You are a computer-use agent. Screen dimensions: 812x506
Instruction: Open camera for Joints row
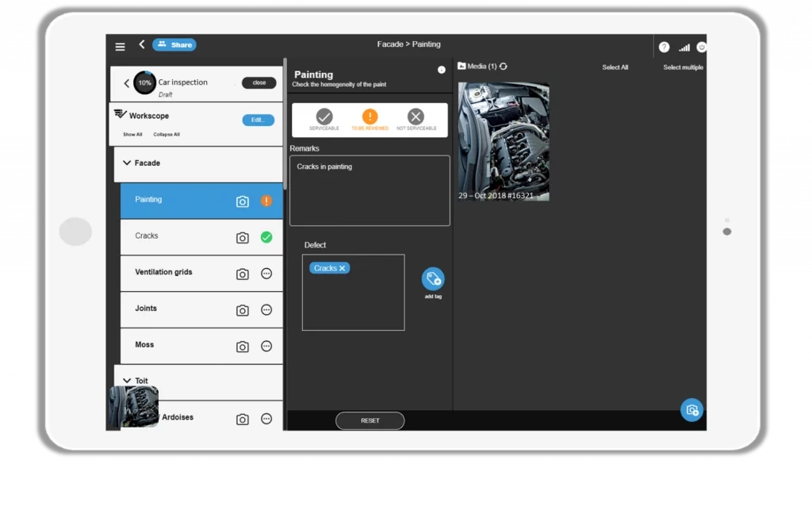tap(243, 310)
